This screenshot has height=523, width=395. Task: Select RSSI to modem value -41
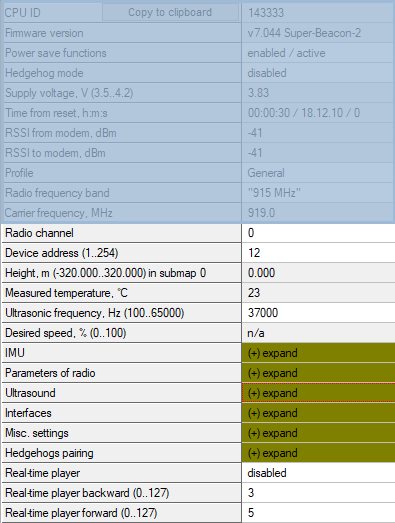coord(318,153)
